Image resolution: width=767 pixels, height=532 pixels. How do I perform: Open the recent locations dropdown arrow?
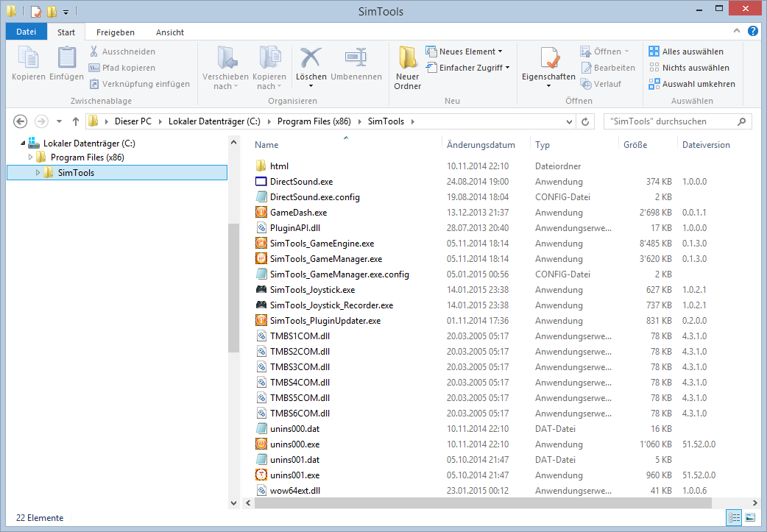(x=59, y=121)
